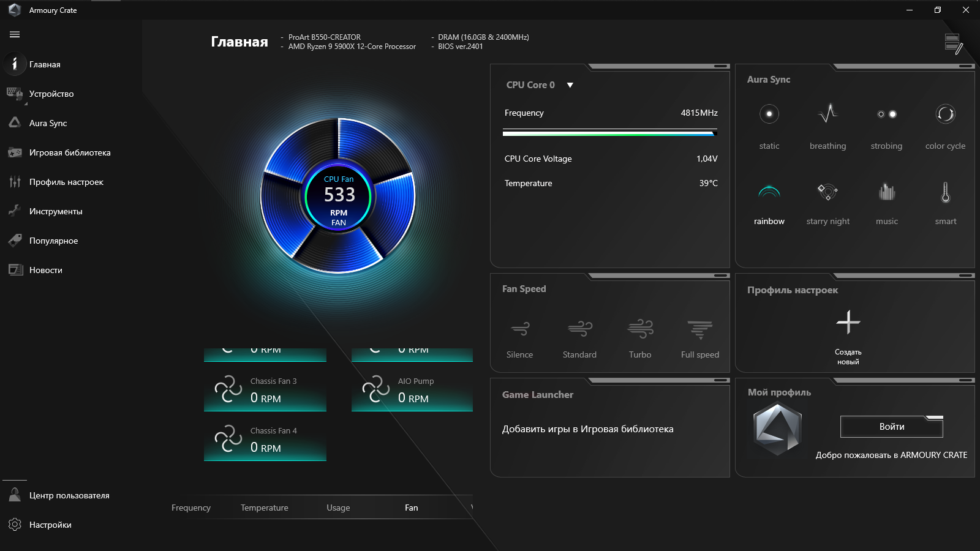Image resolution: width=980 pixels, height=551 pixels.
Task: Open the CPU Core 0 sensor dropdown
Action: tap(570, 85)
